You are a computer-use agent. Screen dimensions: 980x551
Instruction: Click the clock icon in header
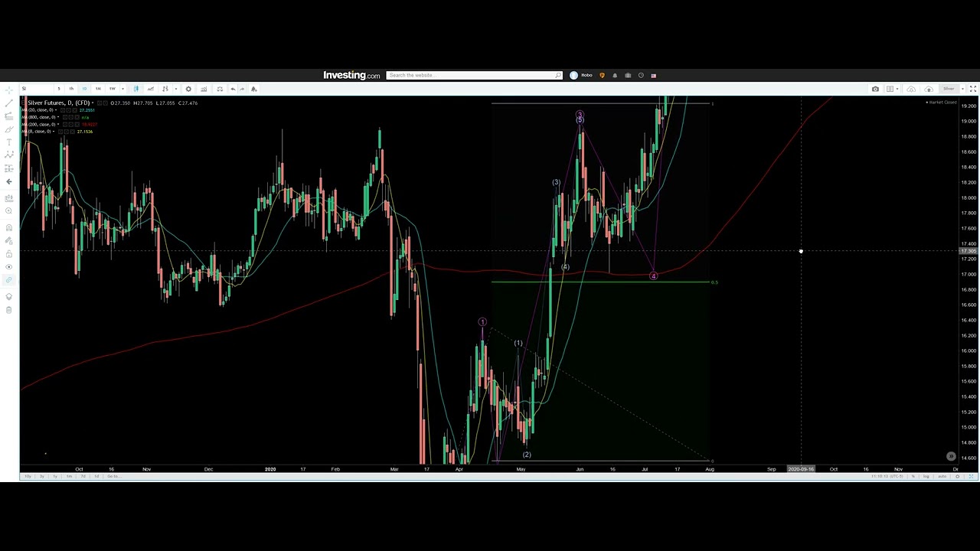pos(641,75)
